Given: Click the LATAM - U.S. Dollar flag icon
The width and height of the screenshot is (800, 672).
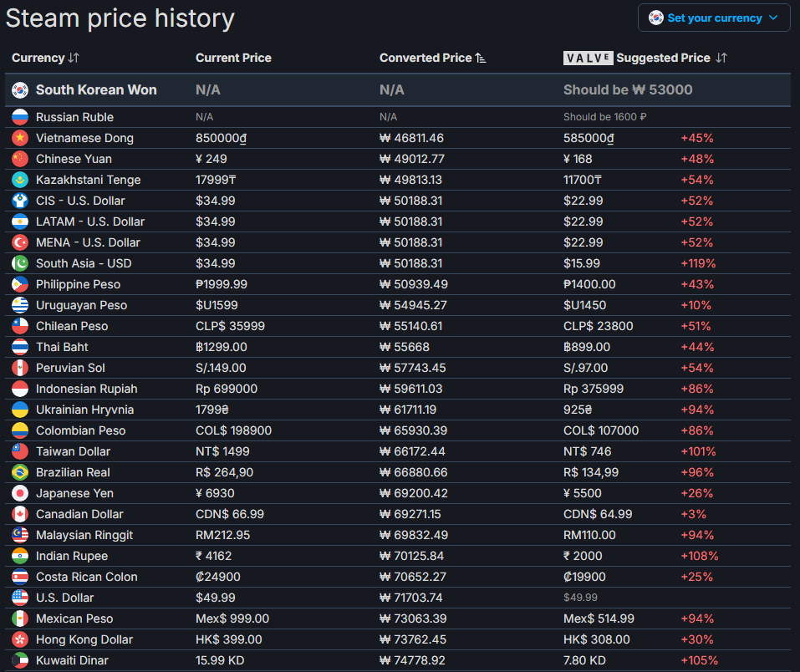Looking at the screenshot, I should coord(20,221).
